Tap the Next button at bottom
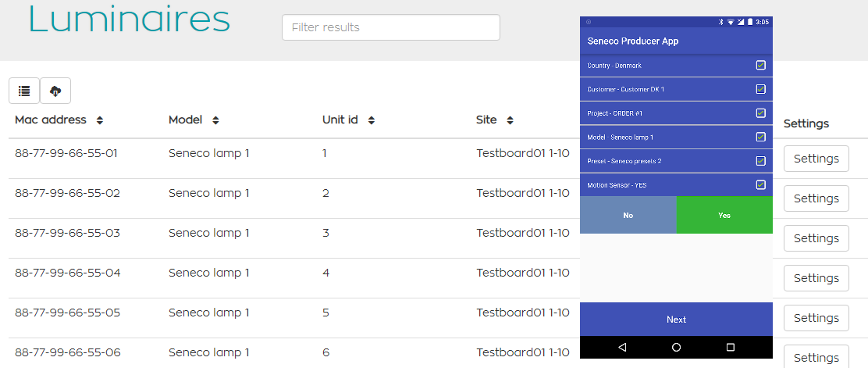The width and height of the screenshot is (868, 368). coord(676,320)
